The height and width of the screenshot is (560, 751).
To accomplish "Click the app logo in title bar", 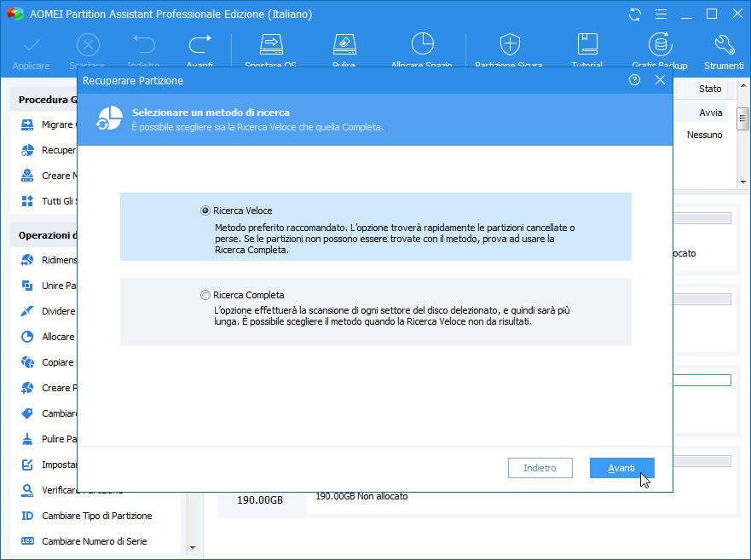I will tap(15, 14).
